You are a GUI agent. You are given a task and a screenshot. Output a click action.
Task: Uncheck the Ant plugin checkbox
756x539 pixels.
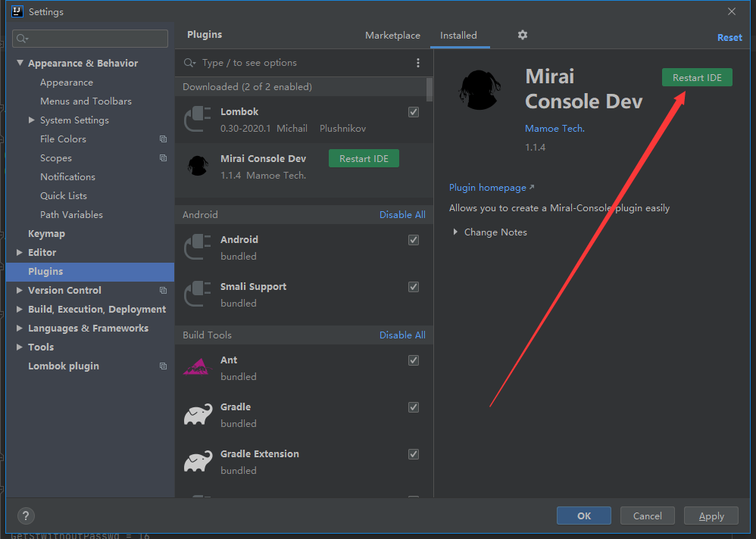(x=414, y=360)
